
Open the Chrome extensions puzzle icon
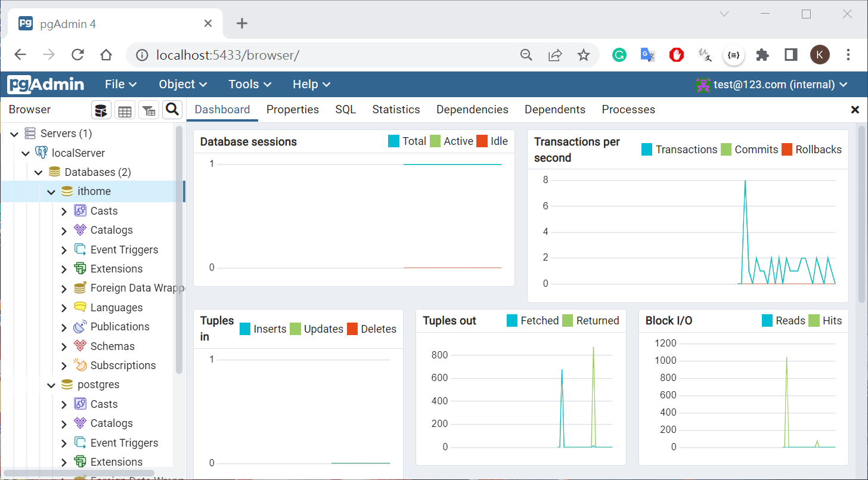tap(762, 55)
